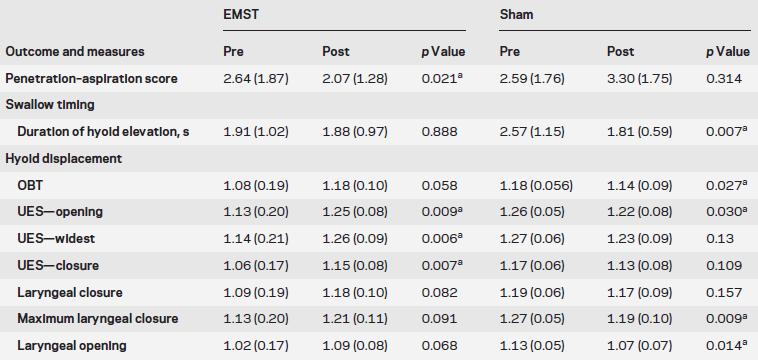
Task: Select the EMST p value 0.888 cell
Action: [x=439, y=132]
